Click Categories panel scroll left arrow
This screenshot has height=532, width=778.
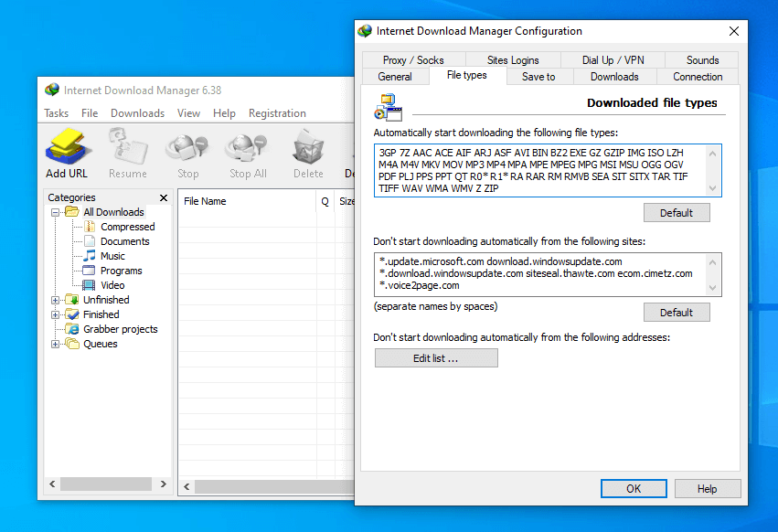tap(52, 484)
